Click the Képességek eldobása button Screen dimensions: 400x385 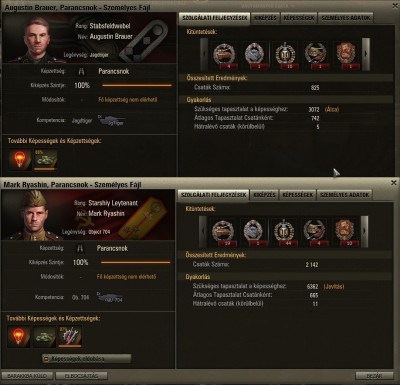coord(87,359)
